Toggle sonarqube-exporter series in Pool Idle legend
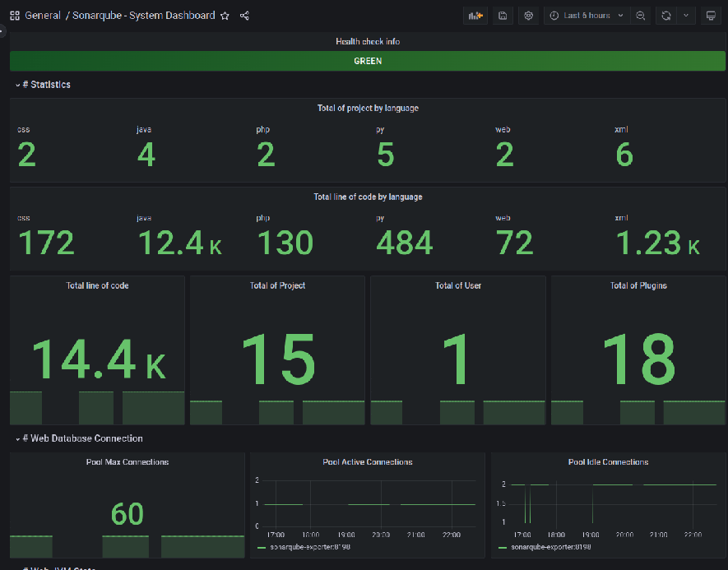The image size is (728, 570). [550, 546]
